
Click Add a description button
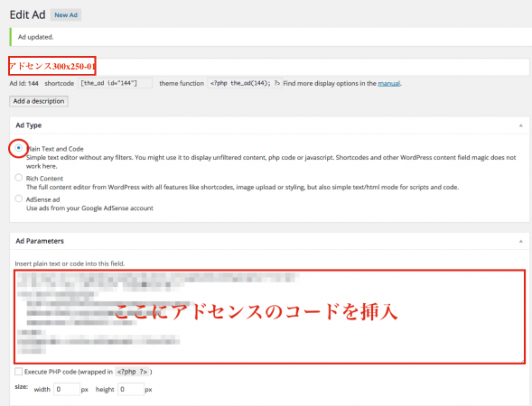point(39,101)
